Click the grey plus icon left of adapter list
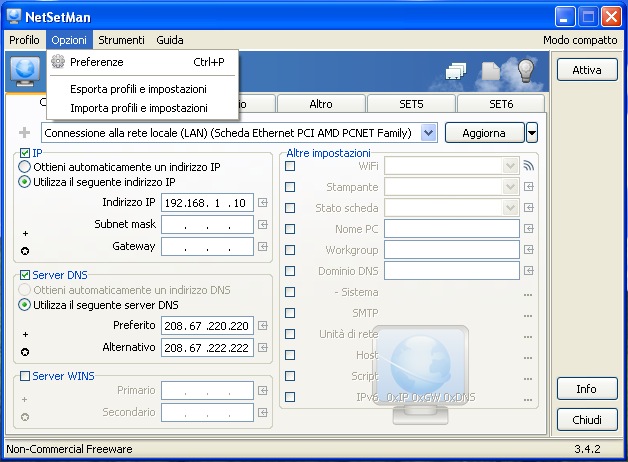Screen dimensions: 628x462 (x=25, y=133)
